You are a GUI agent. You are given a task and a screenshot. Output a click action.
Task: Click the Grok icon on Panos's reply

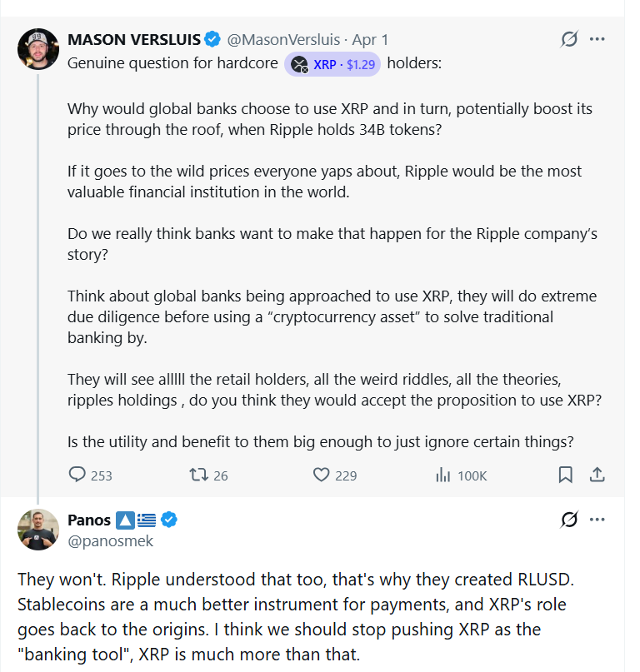click(x=570, y=520)
